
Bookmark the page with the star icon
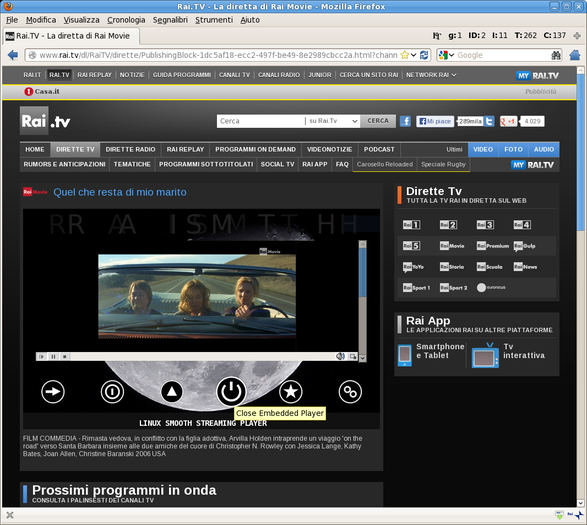tap(404, 55)
